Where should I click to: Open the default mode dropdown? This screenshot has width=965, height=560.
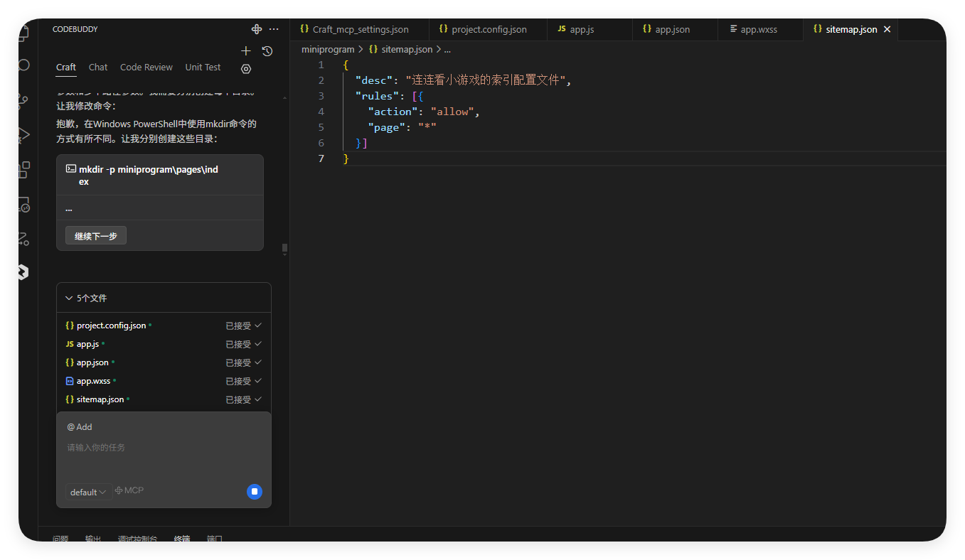pyautogui.click(x=88, y=492)
